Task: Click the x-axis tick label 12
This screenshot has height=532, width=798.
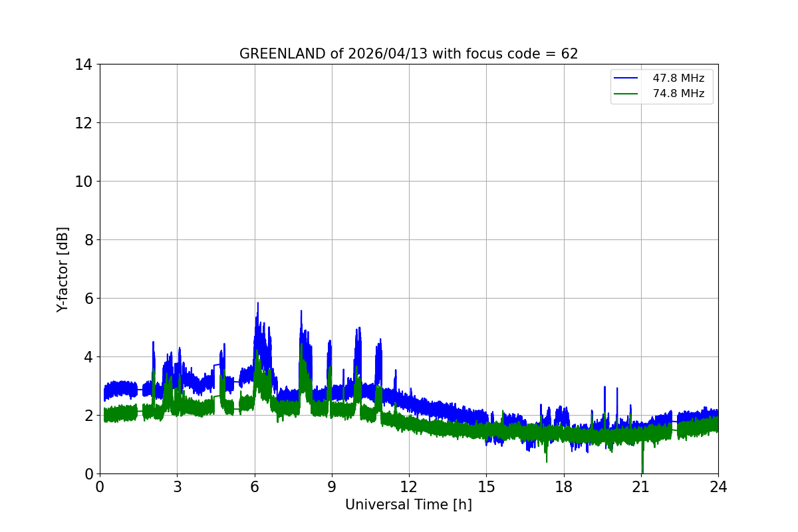Action: (x=408, y=487)
